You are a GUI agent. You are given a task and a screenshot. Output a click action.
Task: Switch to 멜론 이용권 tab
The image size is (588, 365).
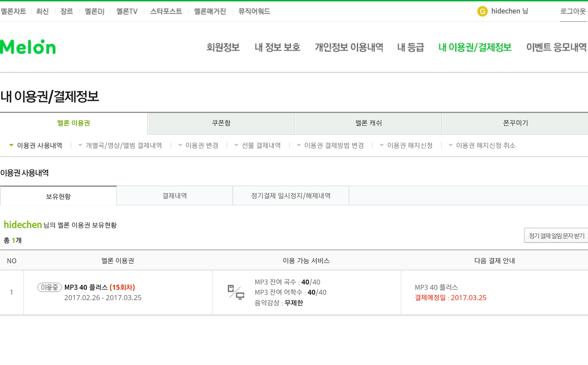point(73,123)
